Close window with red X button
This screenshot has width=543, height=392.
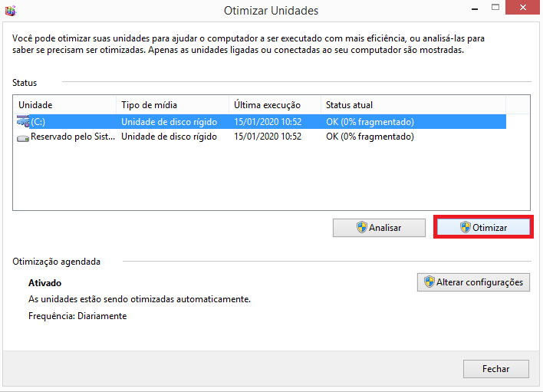pos(523,7)
